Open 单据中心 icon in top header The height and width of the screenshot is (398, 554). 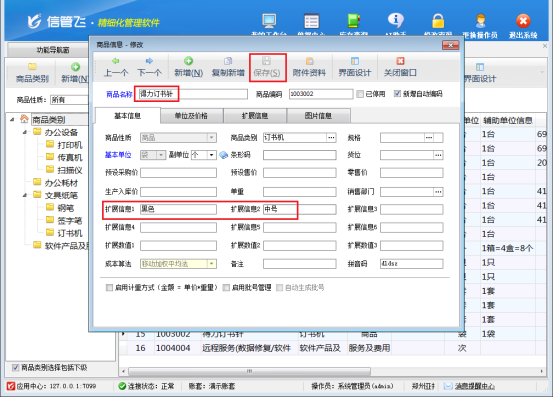pos(312,21)
